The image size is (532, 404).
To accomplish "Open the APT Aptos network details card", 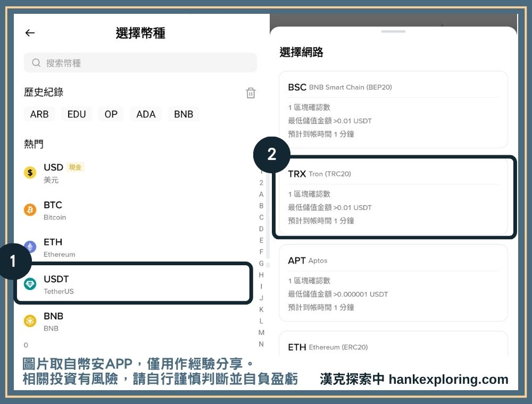I will pos(393,282).
